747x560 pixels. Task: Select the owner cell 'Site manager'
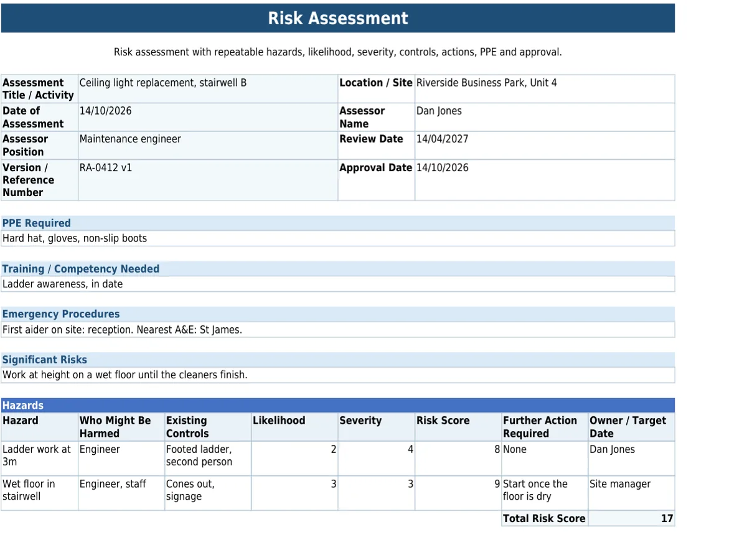(631, 493)
